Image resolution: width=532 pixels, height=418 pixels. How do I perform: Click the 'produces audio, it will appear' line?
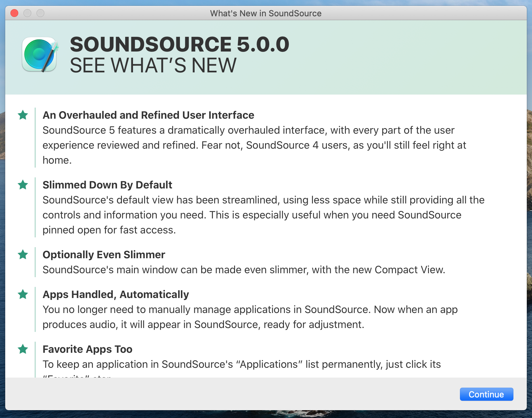203,324
